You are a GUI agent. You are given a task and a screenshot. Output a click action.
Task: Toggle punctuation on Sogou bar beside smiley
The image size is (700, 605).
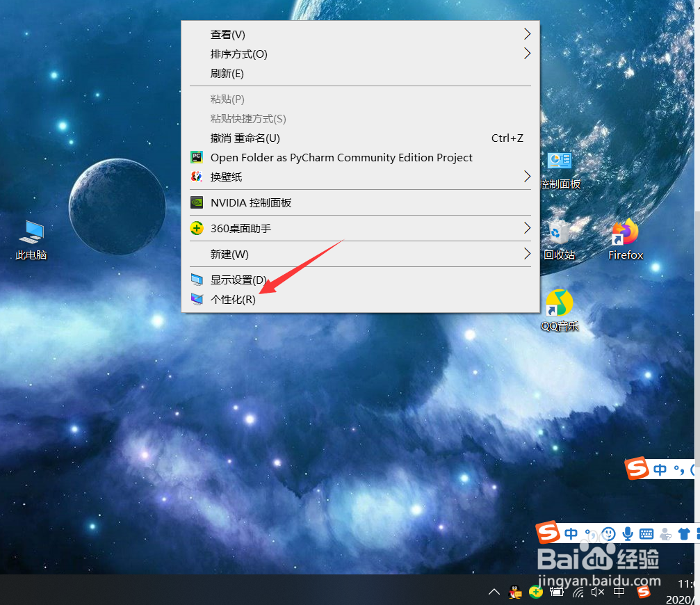(x=591, y=533)
